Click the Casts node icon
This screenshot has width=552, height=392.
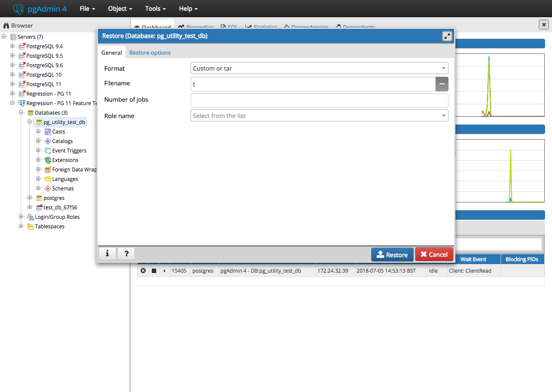tap(48, 132)
